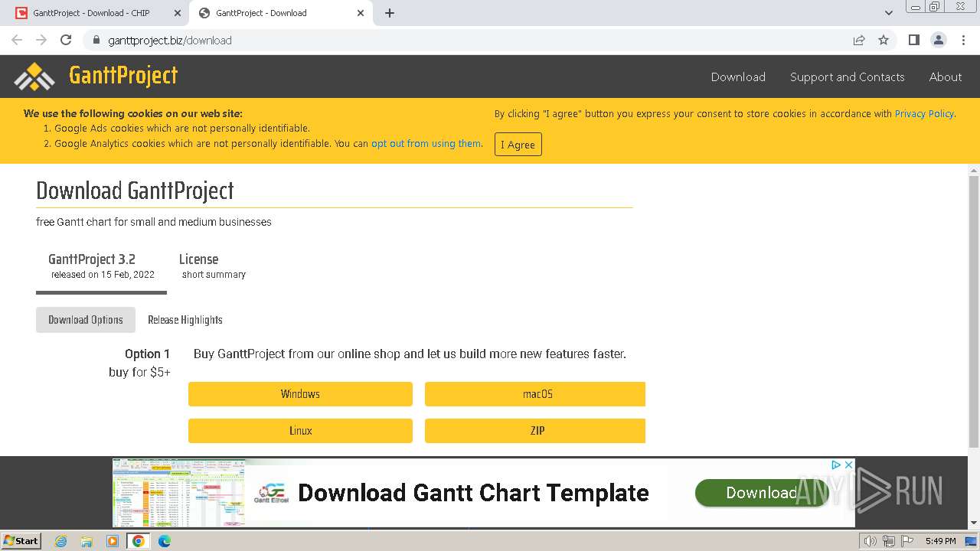980x551 pixels.
Task: Click the vertical page scrollbar thumb
Action: [x=974, y=311]
